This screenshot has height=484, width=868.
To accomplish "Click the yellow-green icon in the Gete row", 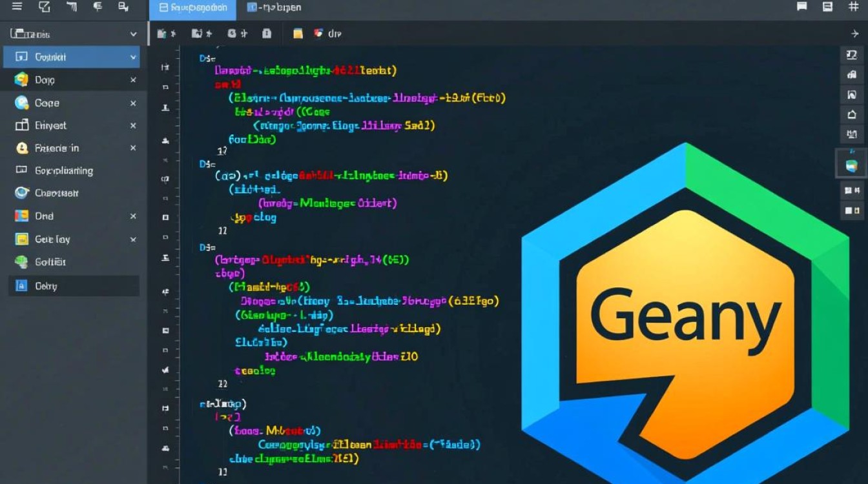I will (22, 239).
